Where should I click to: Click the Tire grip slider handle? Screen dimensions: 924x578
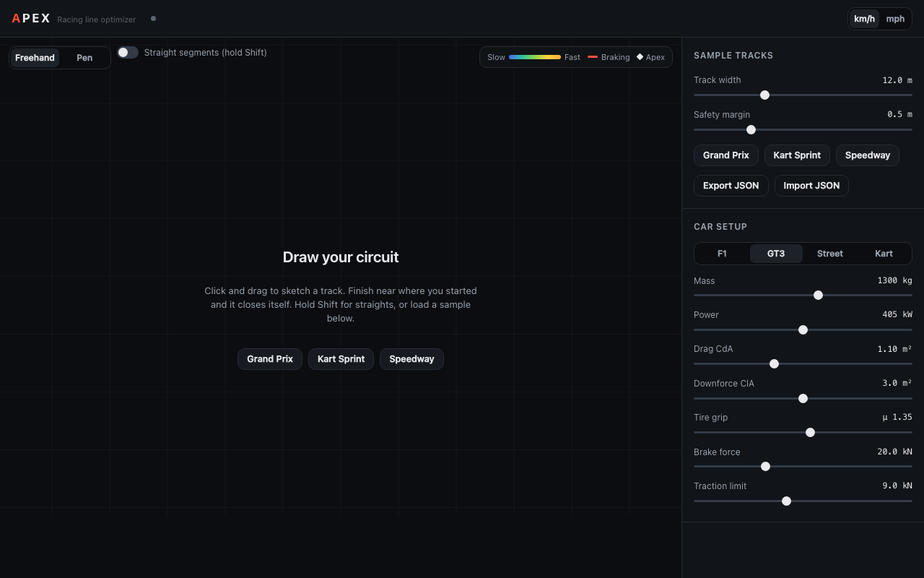tap(810, 433)
